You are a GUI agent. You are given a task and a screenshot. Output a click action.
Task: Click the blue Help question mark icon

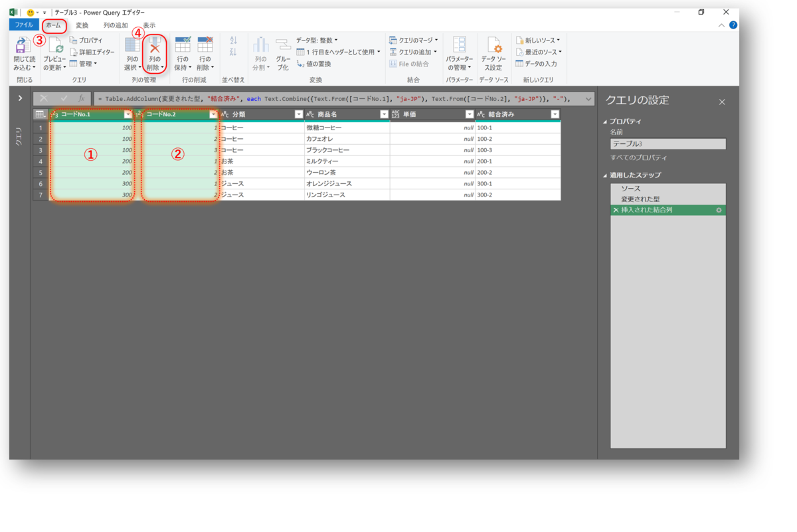click(x=733, y=25)
